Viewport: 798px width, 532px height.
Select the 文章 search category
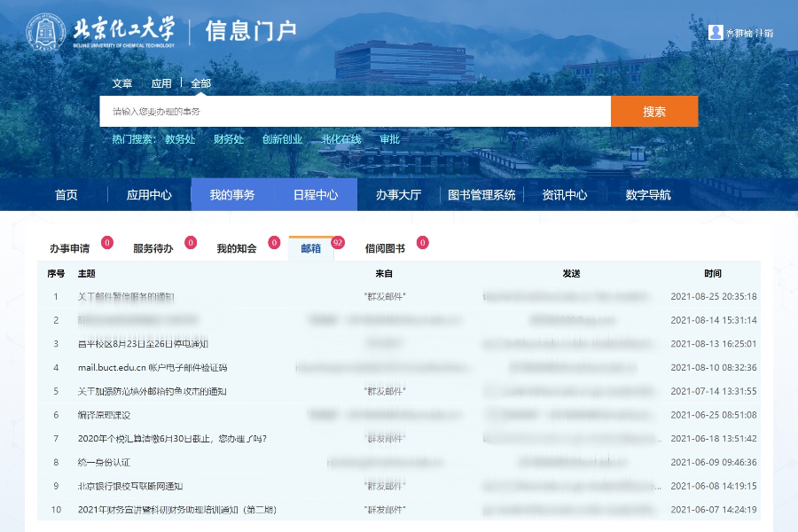pos(122,83)
